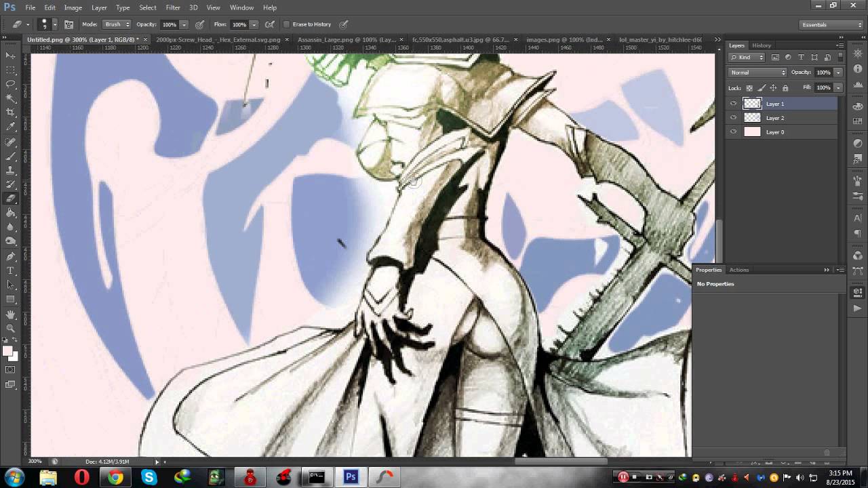Select the Horizontal Type tool

[x=10, y=271]
